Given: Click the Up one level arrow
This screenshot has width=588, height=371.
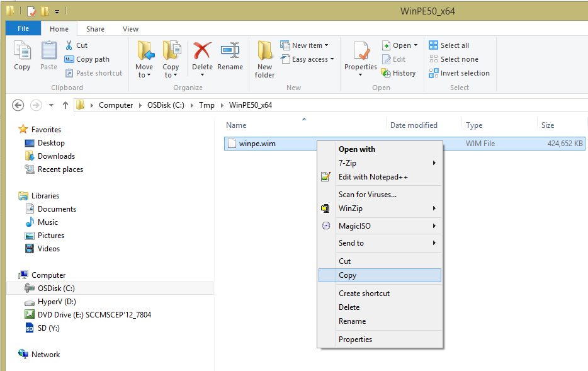Looking at the screenshot, I should (65, 105).
